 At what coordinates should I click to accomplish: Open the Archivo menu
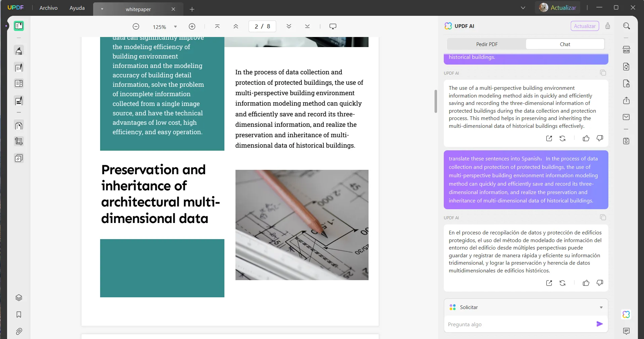click(48, 8)
